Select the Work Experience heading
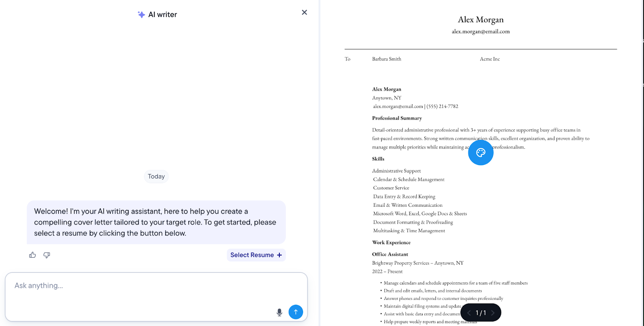The width and height of the screenshot is (644, 326). click(x=391, y=243)
